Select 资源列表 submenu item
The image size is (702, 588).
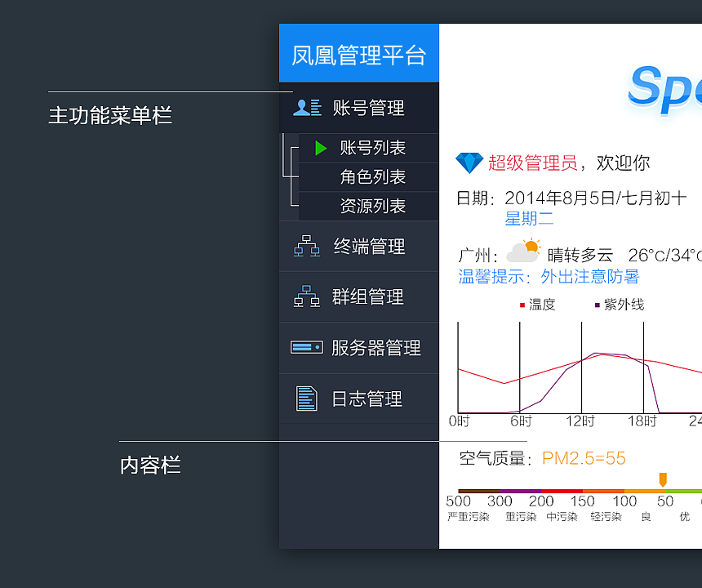[368, 206]
